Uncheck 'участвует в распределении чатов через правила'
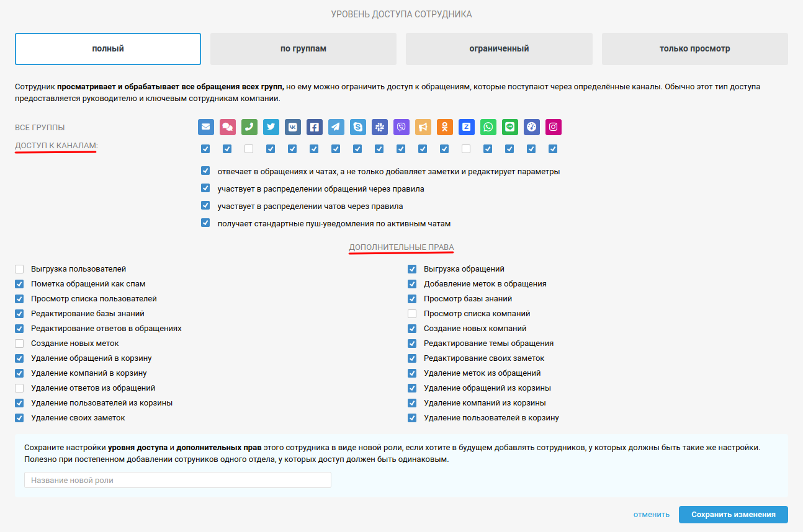 tap(205, 206)
